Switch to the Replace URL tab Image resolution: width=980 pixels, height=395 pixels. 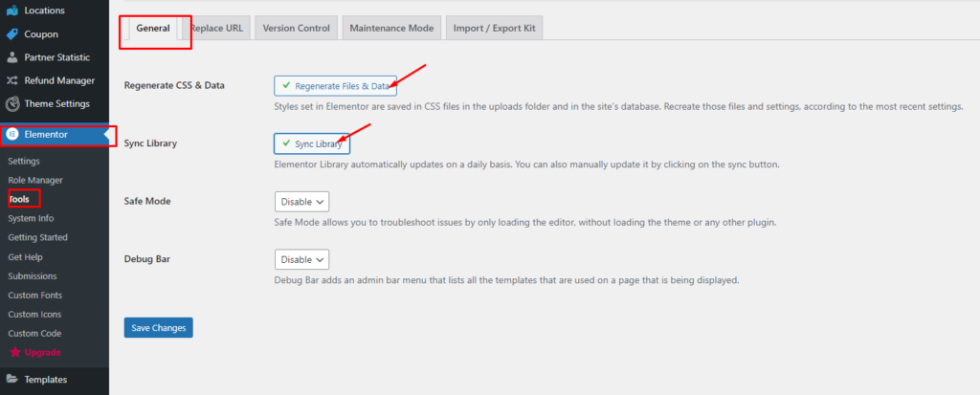coord(217,29)
